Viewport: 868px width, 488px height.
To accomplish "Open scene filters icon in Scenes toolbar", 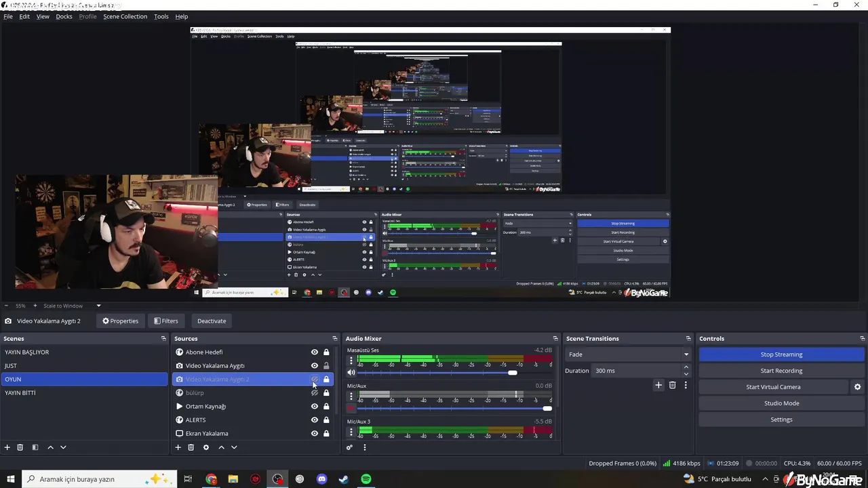I will click(35, 447).
